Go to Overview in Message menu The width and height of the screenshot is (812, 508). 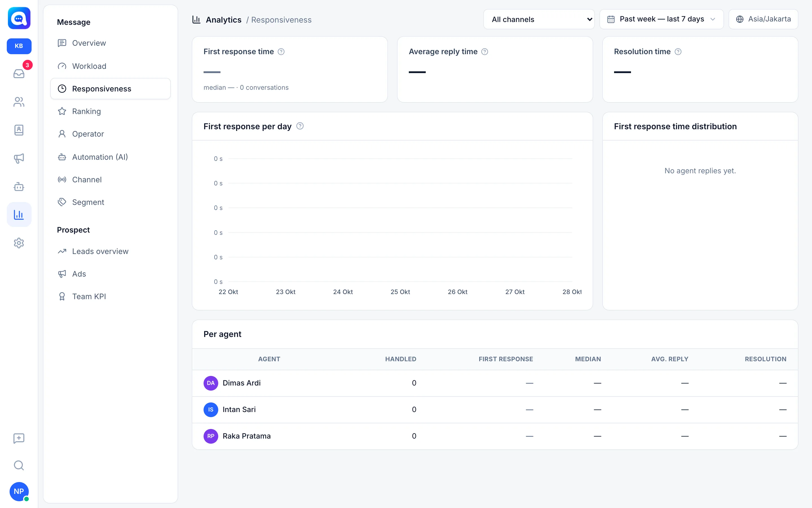point(111,43)
